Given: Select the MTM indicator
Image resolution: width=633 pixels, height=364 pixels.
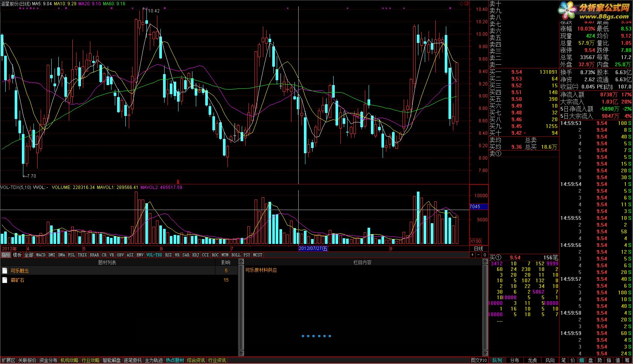Looking at the screenshot, I should point(225,255).
